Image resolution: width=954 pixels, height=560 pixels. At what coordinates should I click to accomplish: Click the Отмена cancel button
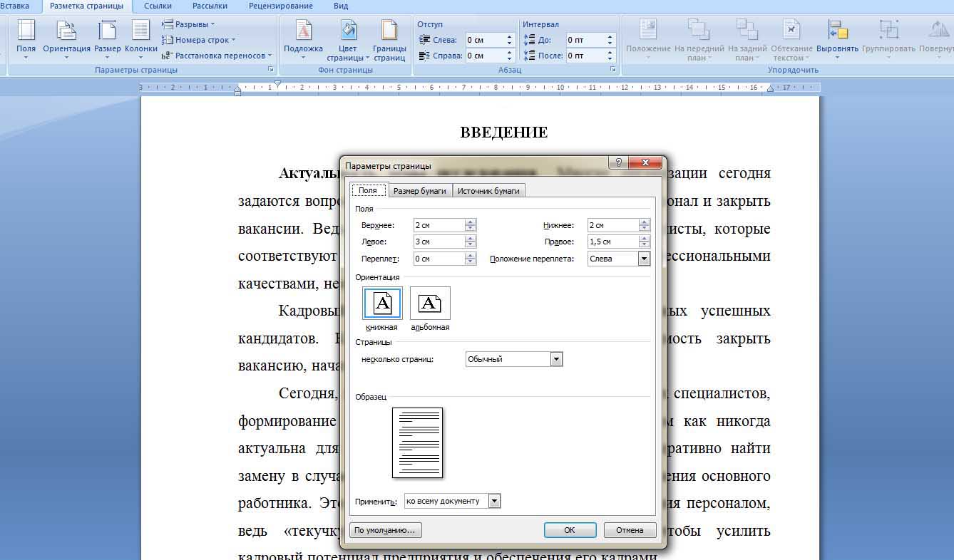tap(630, 530)
